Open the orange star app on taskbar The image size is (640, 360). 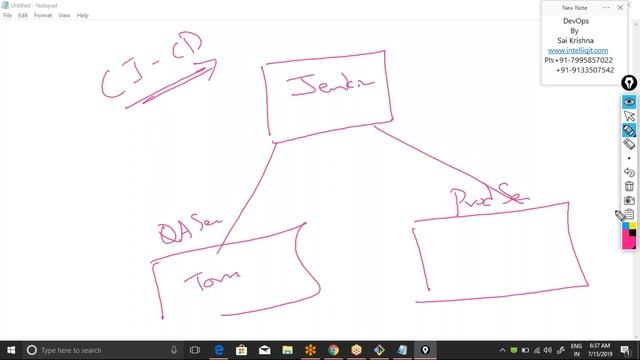click(x=311, y=350)
